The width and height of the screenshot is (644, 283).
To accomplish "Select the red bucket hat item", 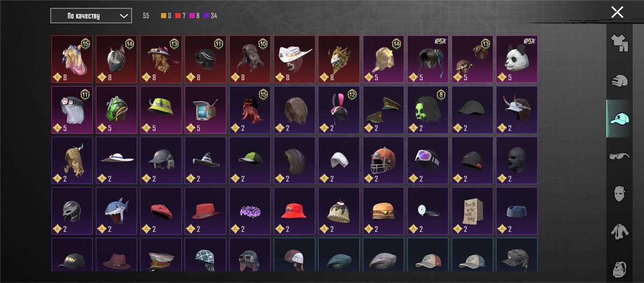I will click(x=295, y=211).
